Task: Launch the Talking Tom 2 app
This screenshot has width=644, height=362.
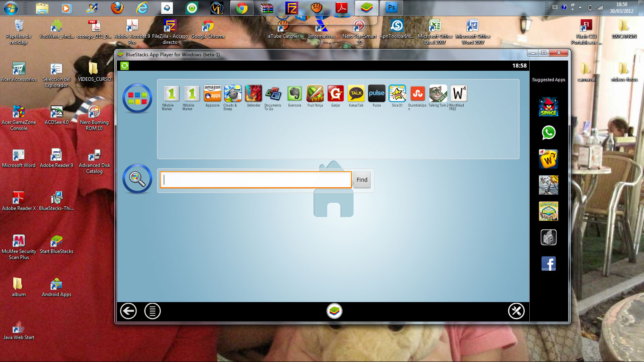Action: pyautogui.click(x=438, y=93)
